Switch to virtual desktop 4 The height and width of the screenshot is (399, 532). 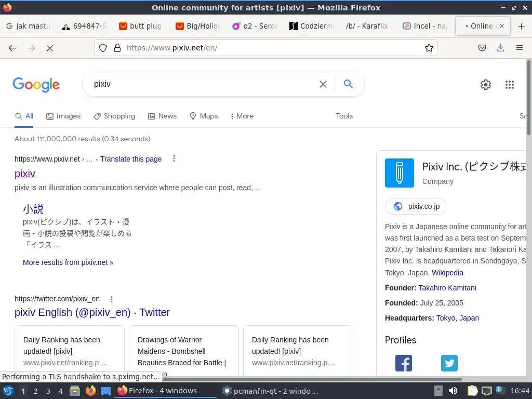coord(61,391)
